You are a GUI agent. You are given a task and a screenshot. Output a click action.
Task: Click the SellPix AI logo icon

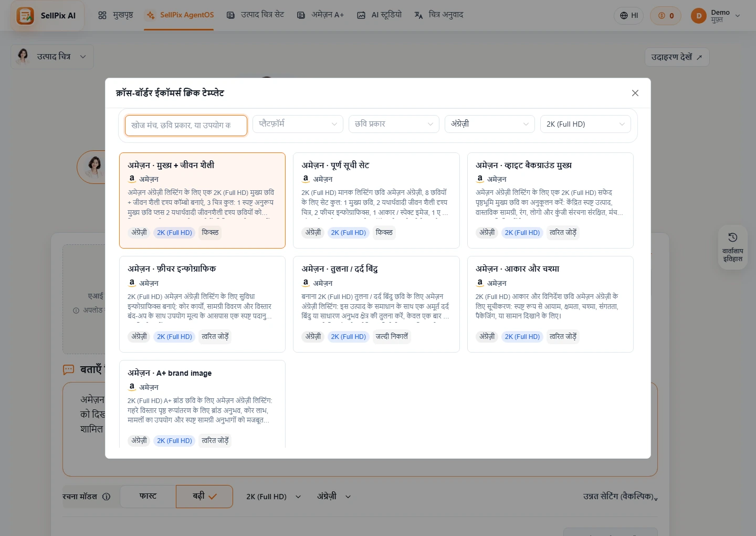[x=25, y=15]
